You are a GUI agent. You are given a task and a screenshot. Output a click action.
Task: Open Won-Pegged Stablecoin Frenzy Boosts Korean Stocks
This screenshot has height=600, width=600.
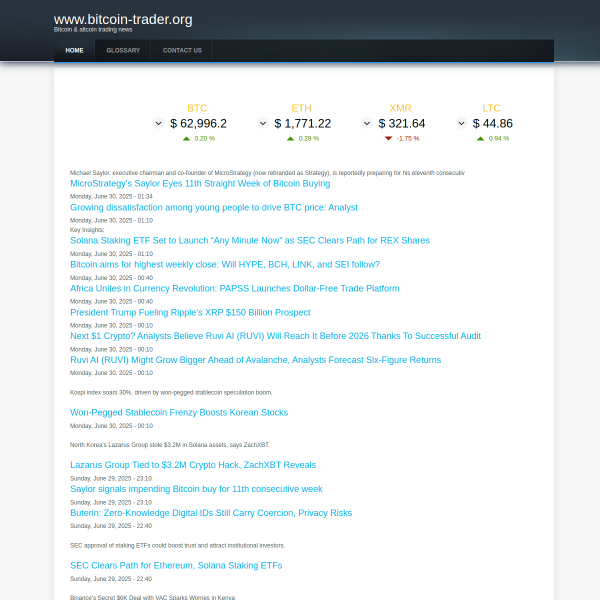(x=179, y=412)
